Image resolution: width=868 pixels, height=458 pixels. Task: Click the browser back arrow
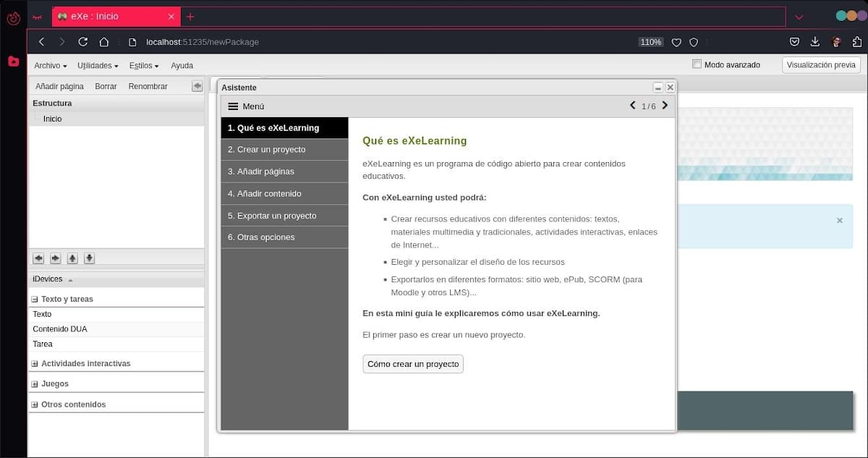tap(41, 42)
